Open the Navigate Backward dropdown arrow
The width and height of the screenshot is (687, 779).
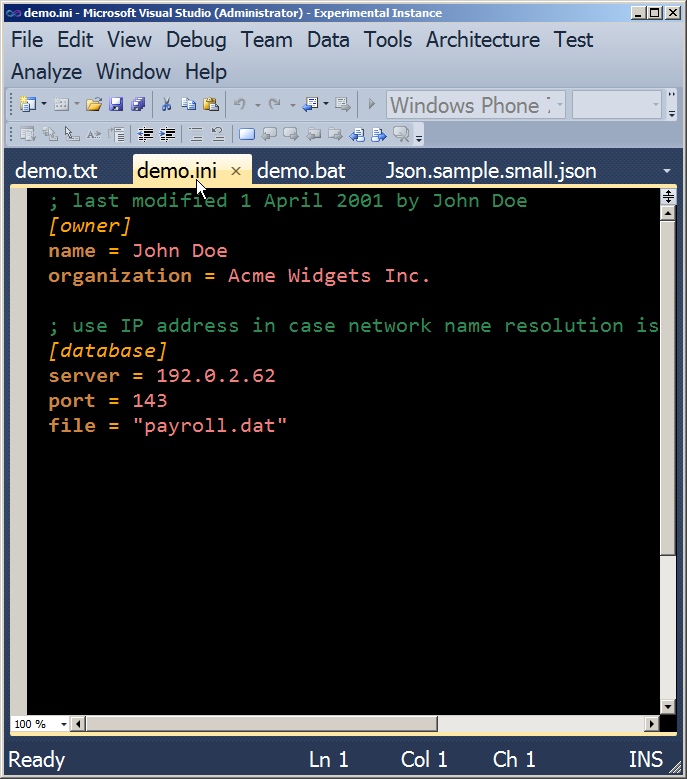coord(326,104)
